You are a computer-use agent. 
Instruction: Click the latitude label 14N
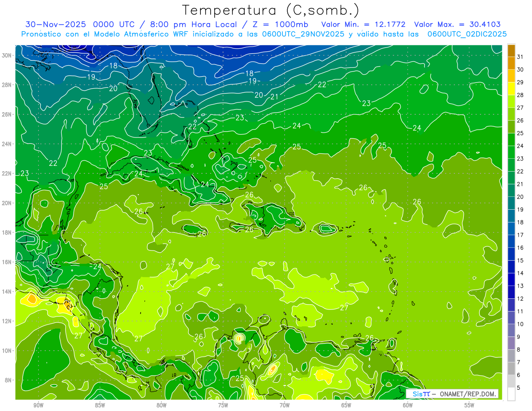pyautogui.click(x=6, y=291)
